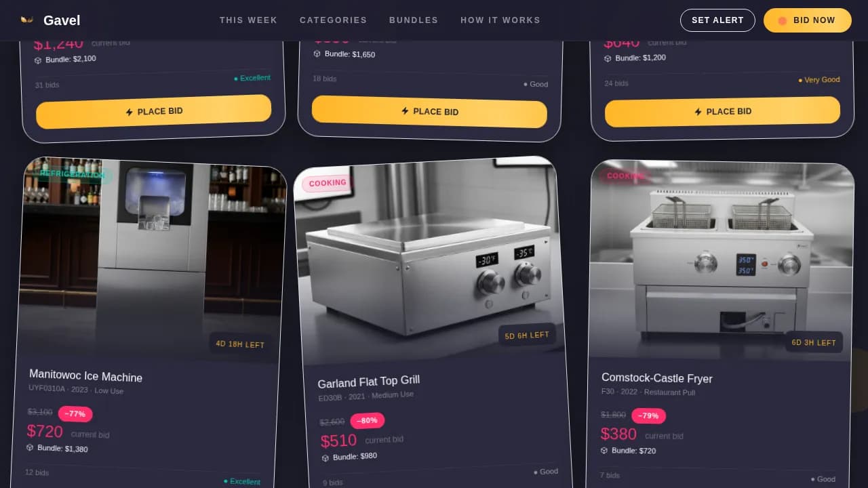Click the orange dot in Bid Now button
Viewport: 868px width, 488px height.
coord(782,20)
